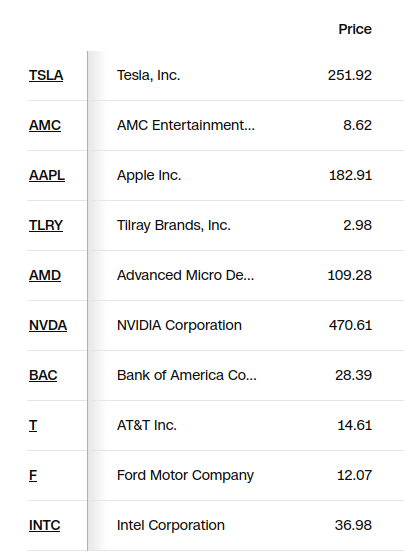Select the NVIDIA Corporation company name
The width and height of the screenshot is (404, 557).
click(179, 325)
